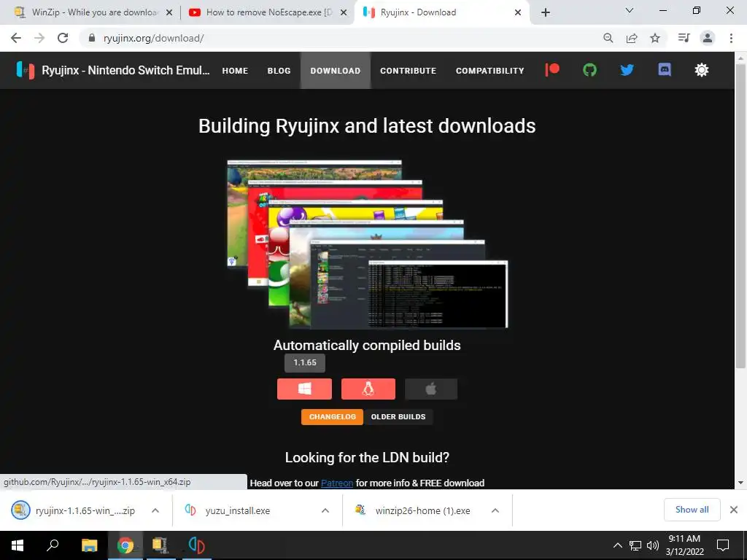Go forward in browser history
This screenshot has width=747, height=560.
coord(39,38)
